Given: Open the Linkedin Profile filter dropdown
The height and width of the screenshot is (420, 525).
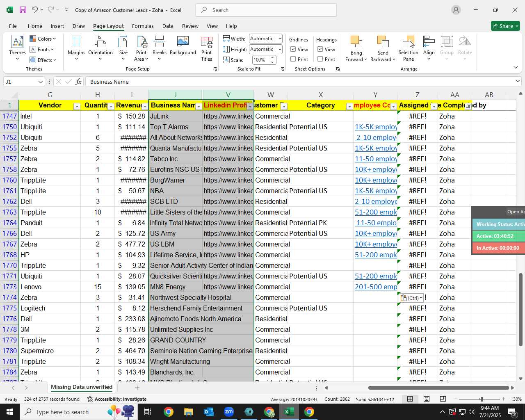Looking at the screenshot, I should (250, 106).
